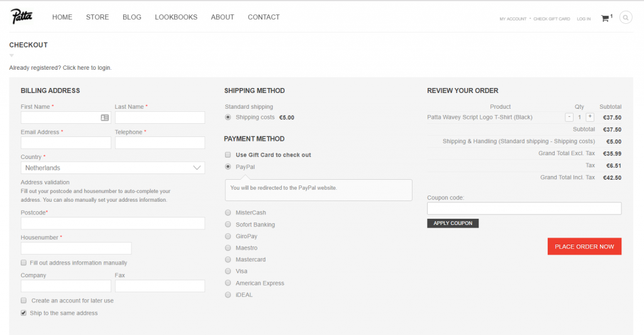The image size is (644, 335).
Task: Select American Express payment option
Action: pos(228,283)
